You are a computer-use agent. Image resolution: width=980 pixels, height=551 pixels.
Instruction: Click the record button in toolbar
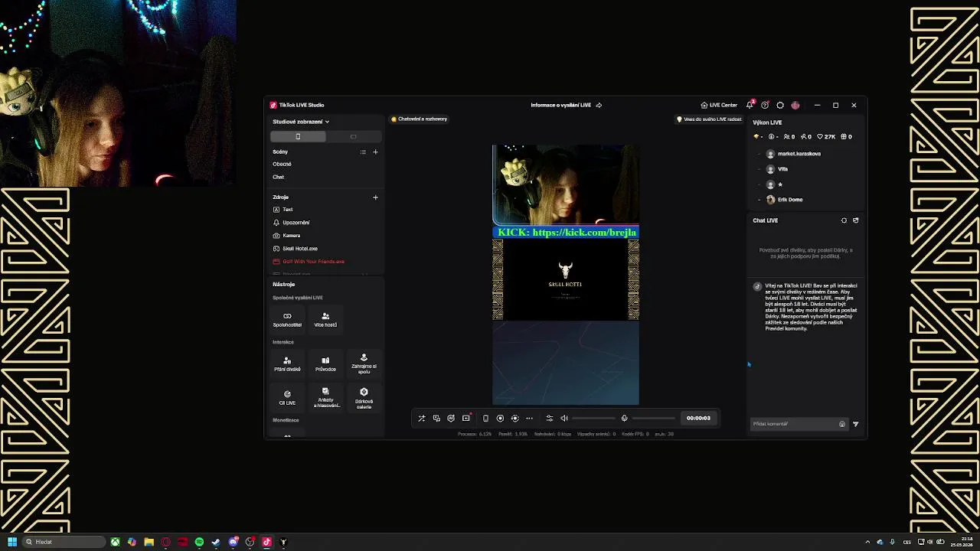click(500, 419)
